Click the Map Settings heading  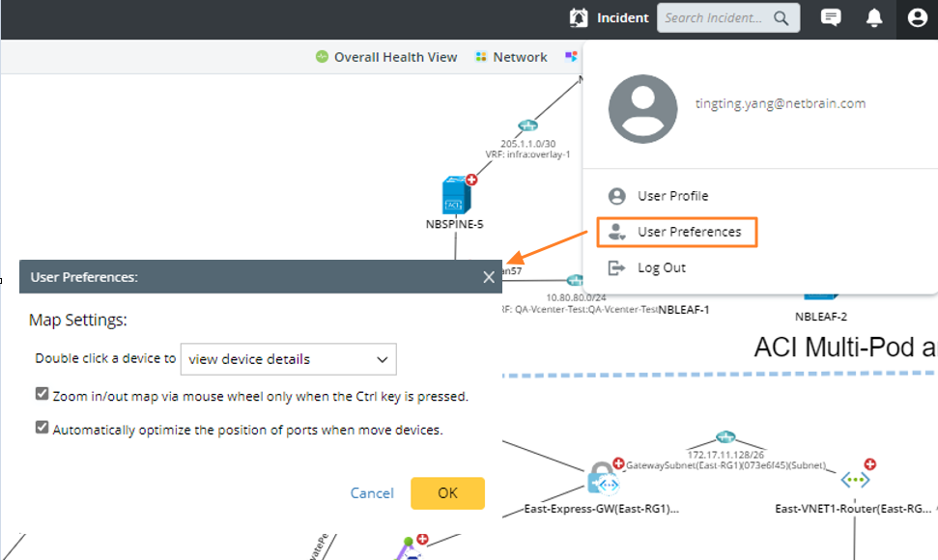point(78,320)
